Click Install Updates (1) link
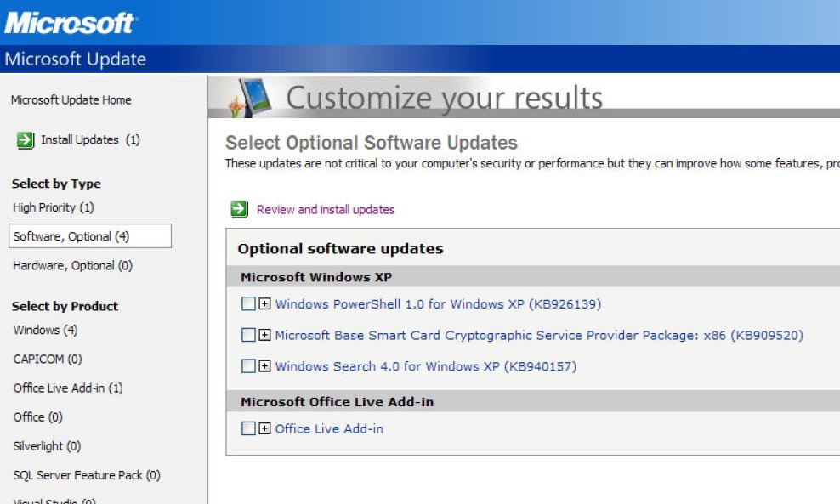 [90, 139]
